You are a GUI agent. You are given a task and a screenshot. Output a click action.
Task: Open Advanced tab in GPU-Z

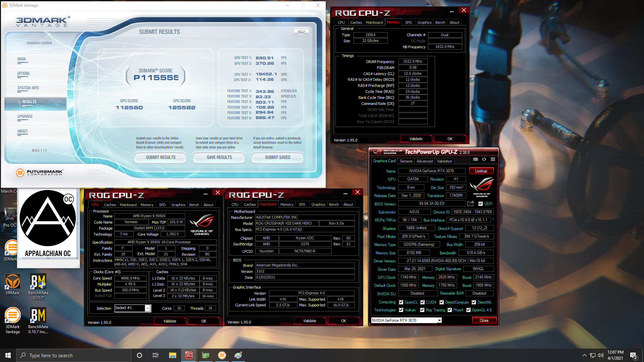pyautogui.click(x=424, y=161)
